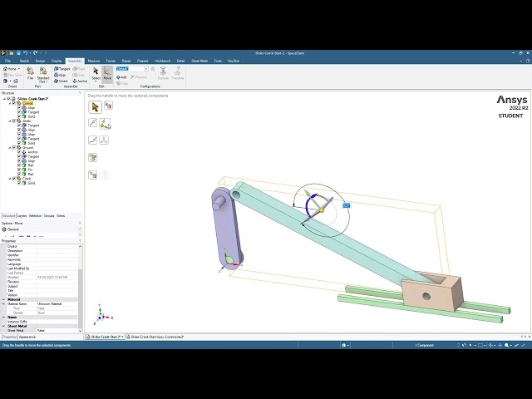Click the Save icon in quick access toolbar

18,53
